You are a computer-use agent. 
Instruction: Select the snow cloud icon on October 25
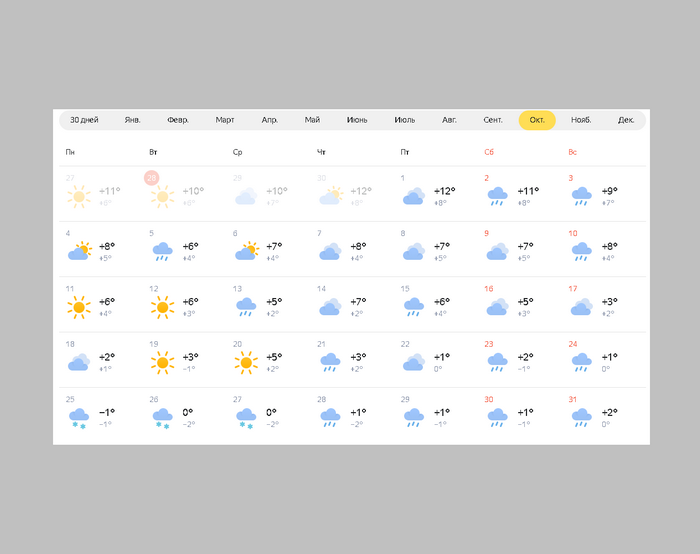coord(79,418)
